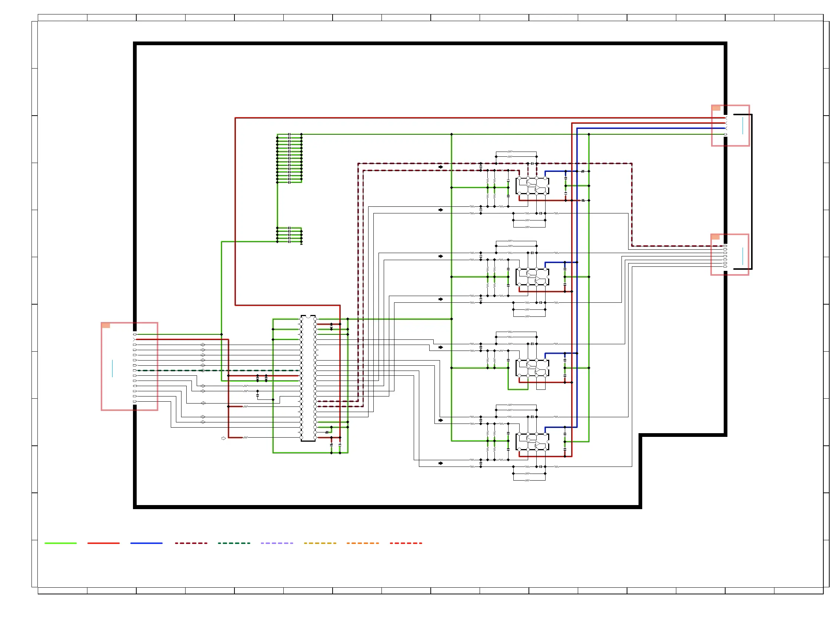Click the tall central multi-pin IC chip

[x=308, y=378]
